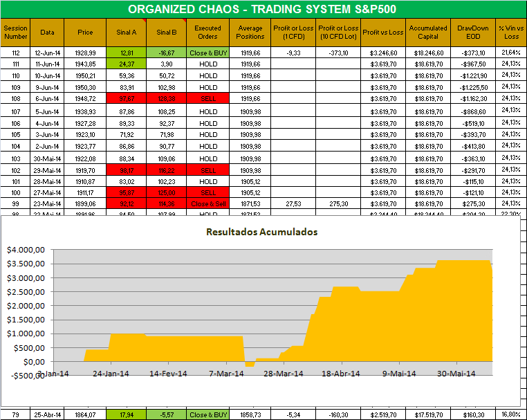Screen dimensions: 527x420
Task: Click the average position cell 1871,53 in row 99
Action: click(250, 204)
